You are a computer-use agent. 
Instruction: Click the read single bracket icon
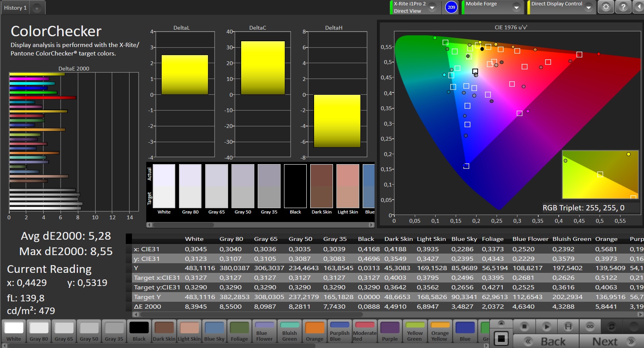click(x=568, y=326)
